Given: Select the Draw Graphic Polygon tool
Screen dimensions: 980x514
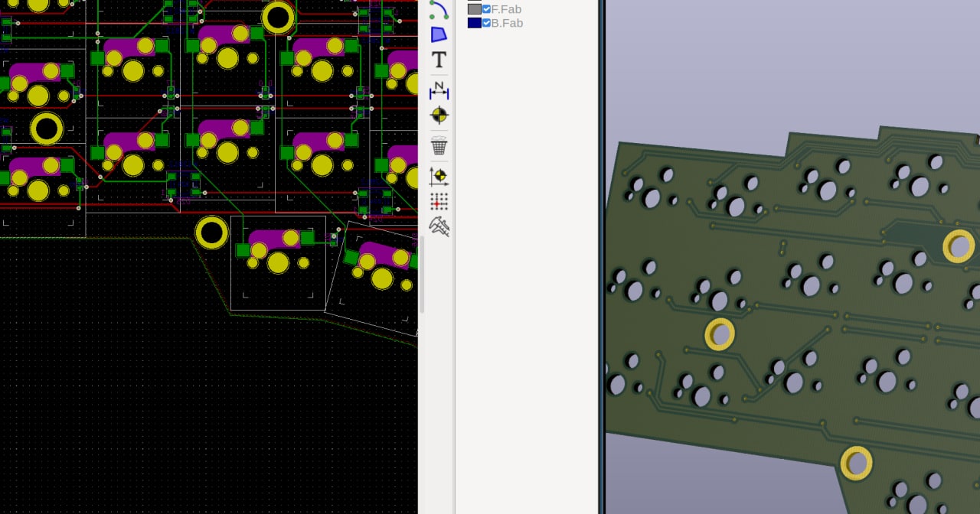Looking at the screenshot, I should tap(439, 34).
